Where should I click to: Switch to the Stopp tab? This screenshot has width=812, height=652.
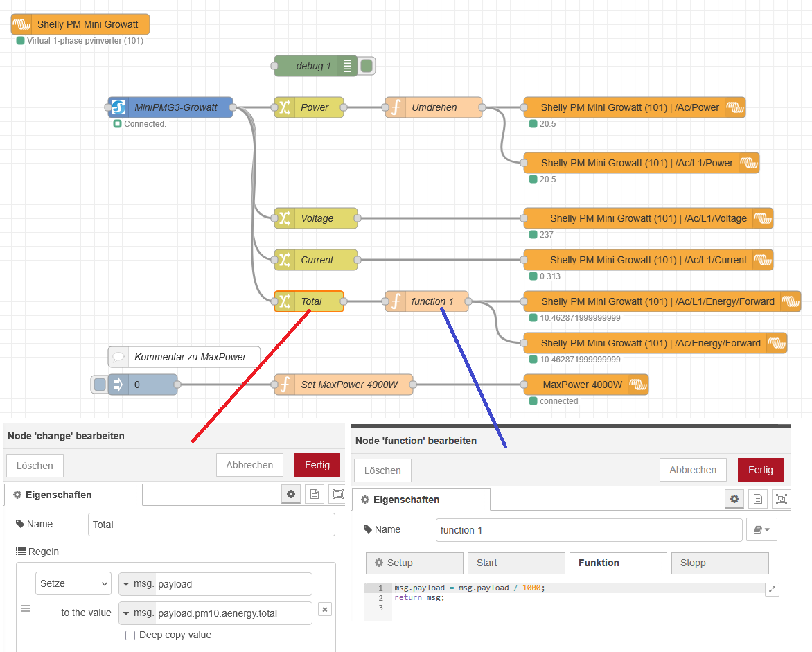pyautogui.click(x=719, y=563)
